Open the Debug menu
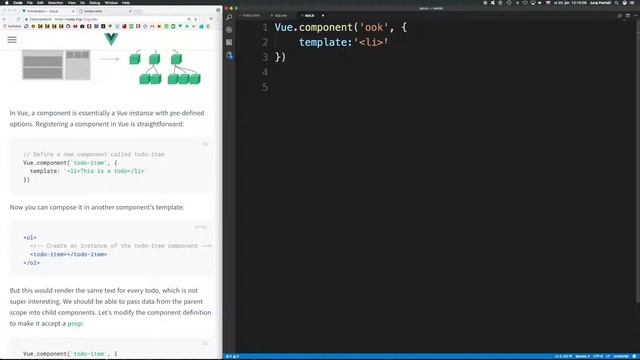 click(x=95, y=2)
